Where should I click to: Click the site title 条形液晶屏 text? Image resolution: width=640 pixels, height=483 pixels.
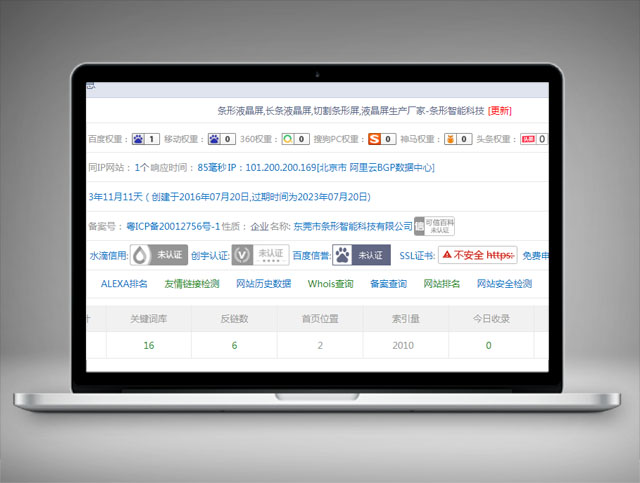(x=351, y=111)
